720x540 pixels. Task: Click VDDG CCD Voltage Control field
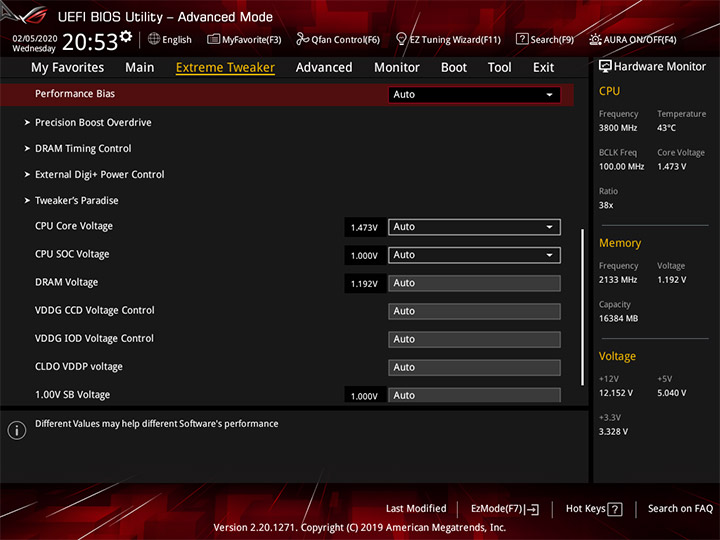(474, 311)
